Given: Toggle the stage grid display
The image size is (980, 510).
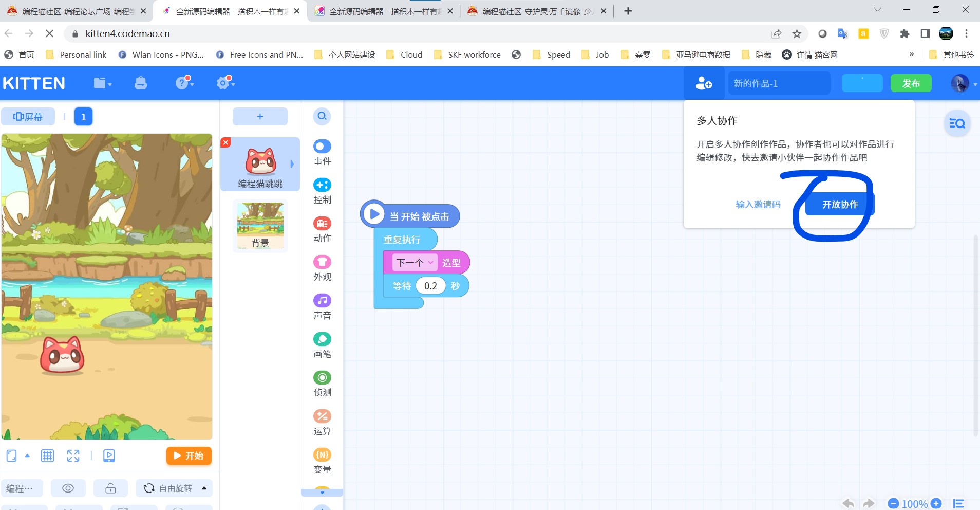Looking at the screenshot, I should (47, 456).
